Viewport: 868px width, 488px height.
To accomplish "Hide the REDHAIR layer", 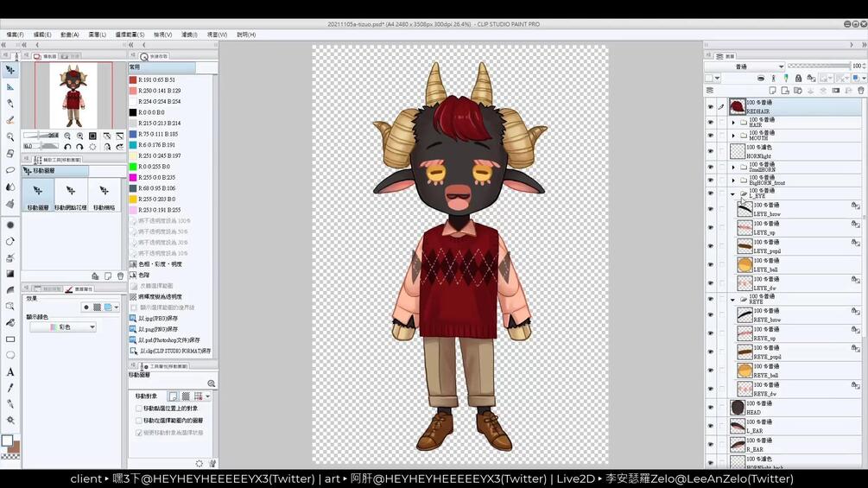I will pos(711,107).
